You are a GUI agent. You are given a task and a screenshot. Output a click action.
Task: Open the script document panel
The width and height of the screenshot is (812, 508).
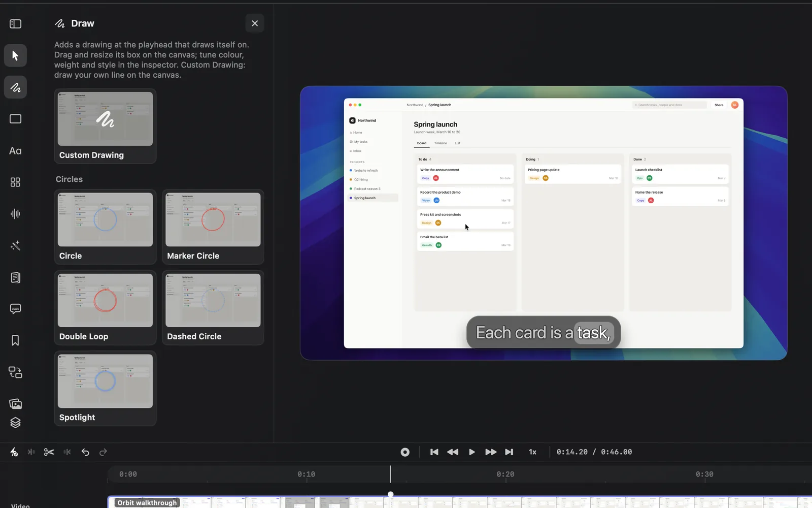(15, 277)
